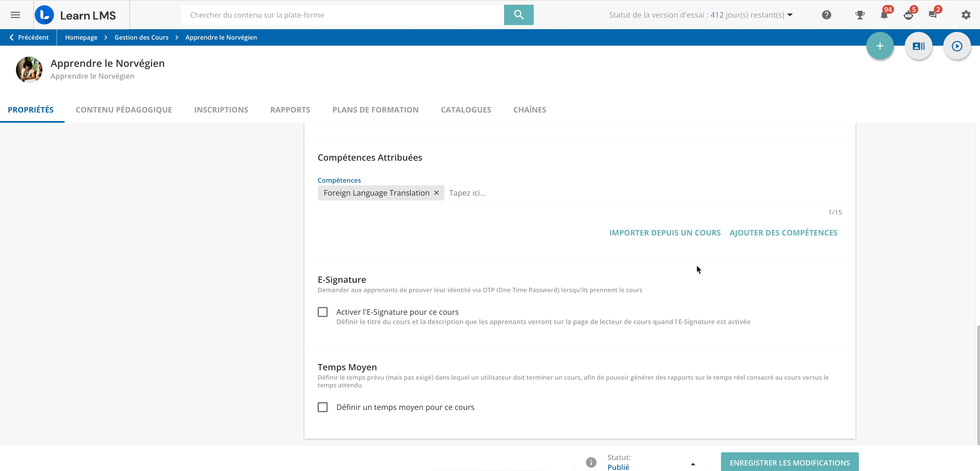Click Enregistrer les modifications button
The image size is (980, 471).
[790, 463]
